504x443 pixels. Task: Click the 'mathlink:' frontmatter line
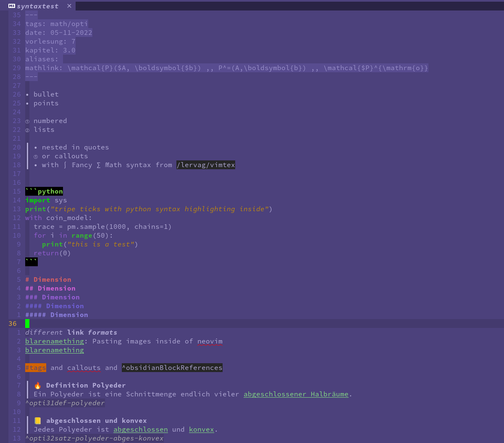[227, 68]
